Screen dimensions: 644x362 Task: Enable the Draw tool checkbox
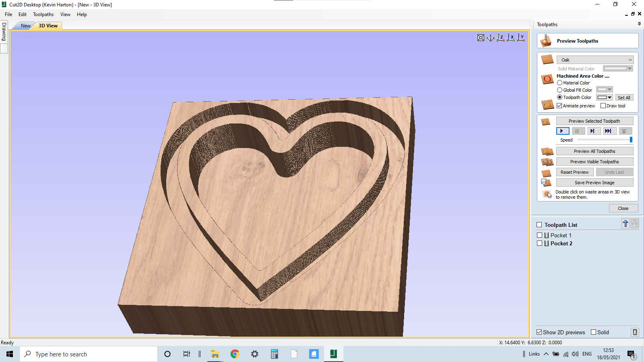pyautogui.click(x=603, y=106)
